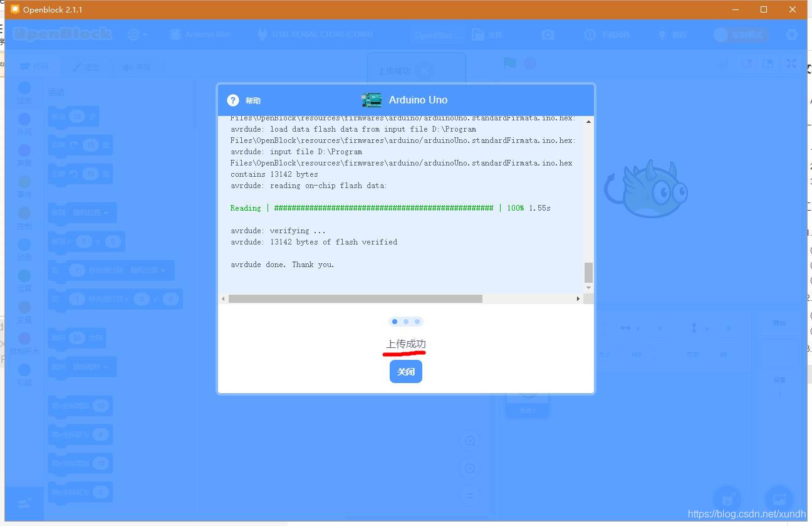Click the add backdrop image button
The image size is (812, 526).
[x=779, y=500]
